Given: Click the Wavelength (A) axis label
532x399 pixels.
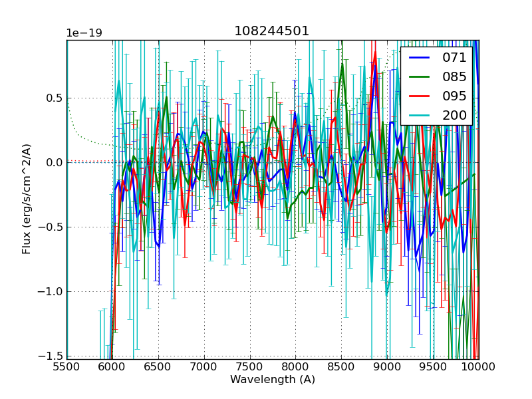Looking at the screenshot, I should tap(273, 380).
